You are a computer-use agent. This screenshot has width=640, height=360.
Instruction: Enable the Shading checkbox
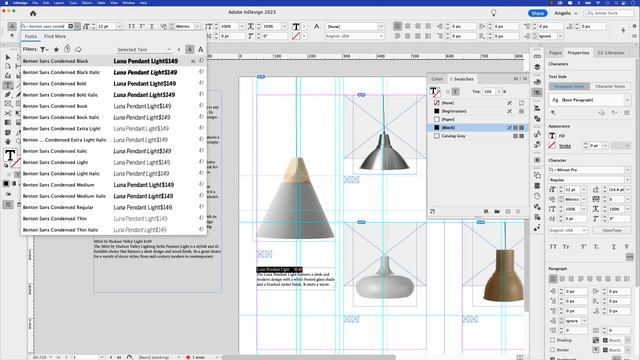(553, 340)
